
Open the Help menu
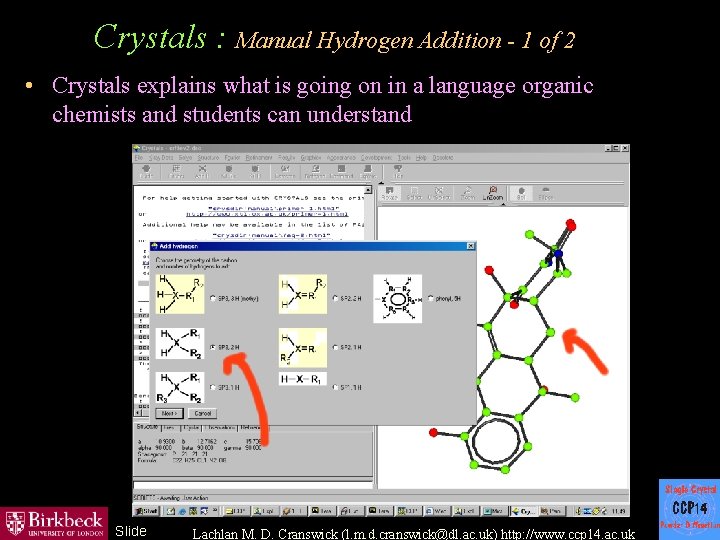pos(421,158)
